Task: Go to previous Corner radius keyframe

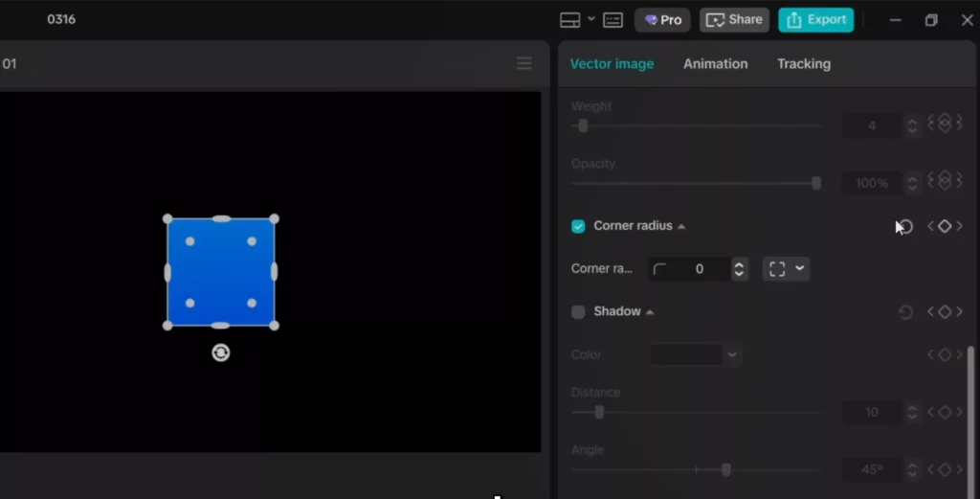Action: [x=930, y=226]
